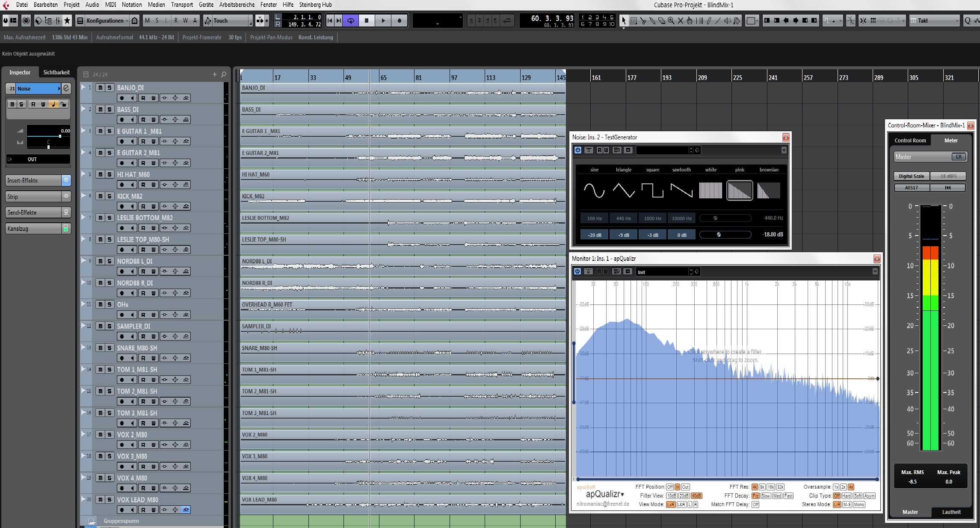The width and height of the screenshot is (980, 528).
Task: Set Stereo Mode to Mono
Action: click(859, 504)
